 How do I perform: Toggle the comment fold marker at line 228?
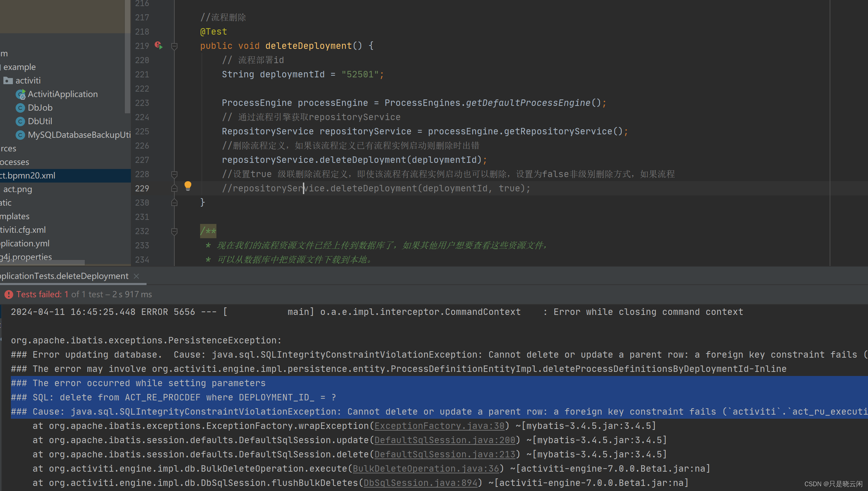(174, 174)
